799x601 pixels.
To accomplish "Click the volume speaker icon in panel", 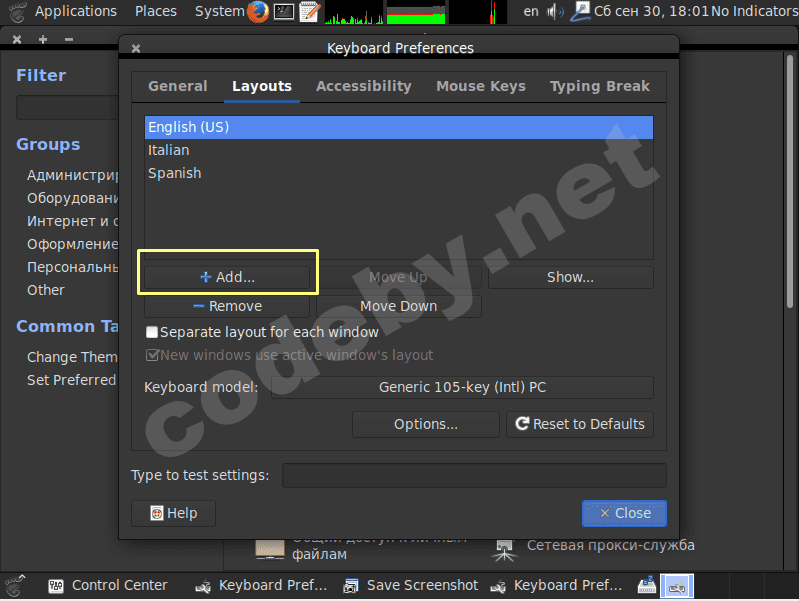I will pos(555,11).
